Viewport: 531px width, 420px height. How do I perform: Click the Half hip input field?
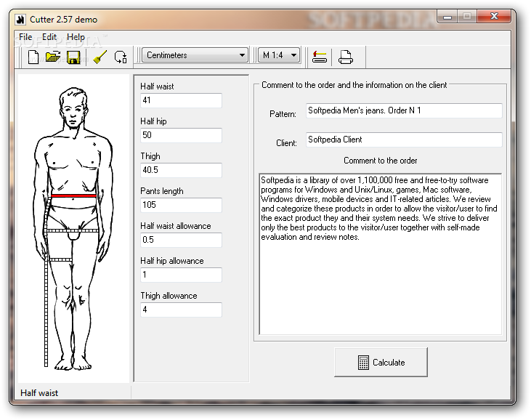[x=181, y=135]
